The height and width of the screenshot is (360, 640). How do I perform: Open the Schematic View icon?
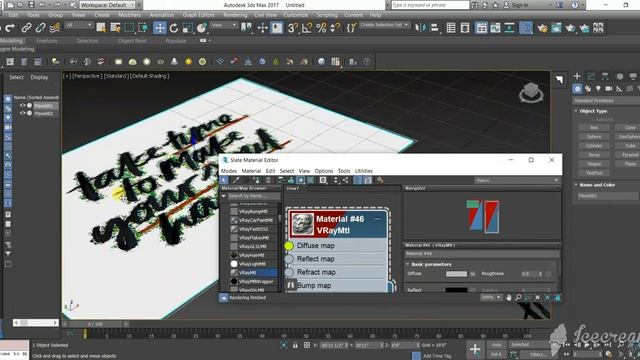click(509, 28)
